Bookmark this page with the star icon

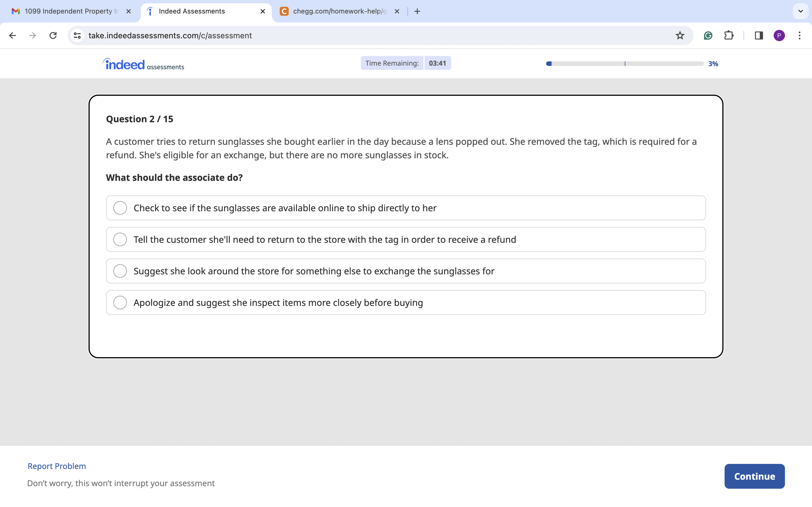coord(680,35)
